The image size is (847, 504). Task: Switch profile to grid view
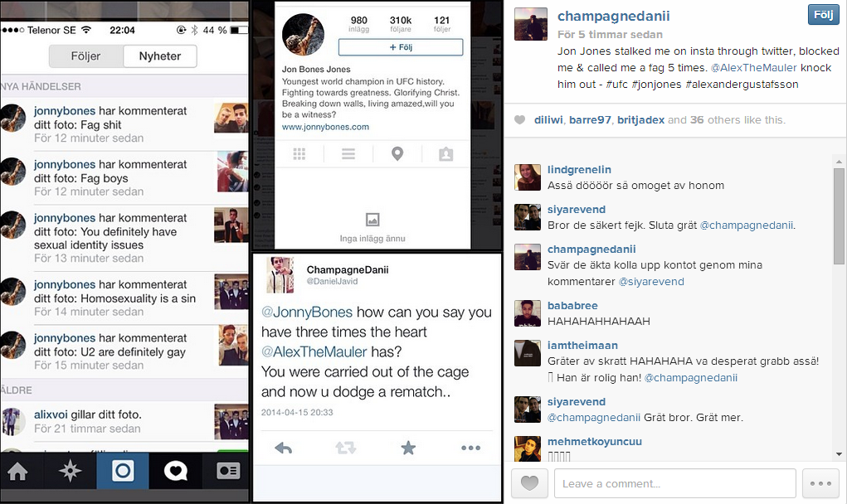[x=299, y=154]
